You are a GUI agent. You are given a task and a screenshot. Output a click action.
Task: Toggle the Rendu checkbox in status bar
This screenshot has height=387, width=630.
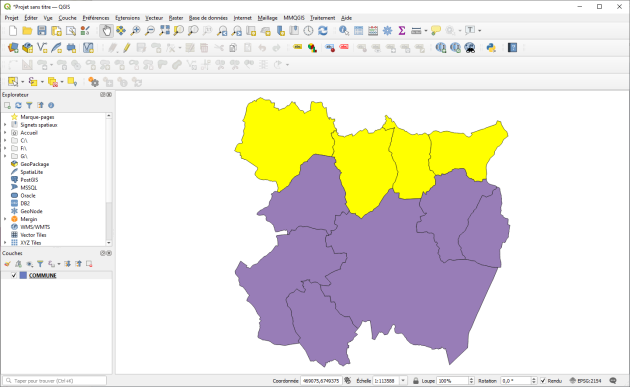click(543, 381)
